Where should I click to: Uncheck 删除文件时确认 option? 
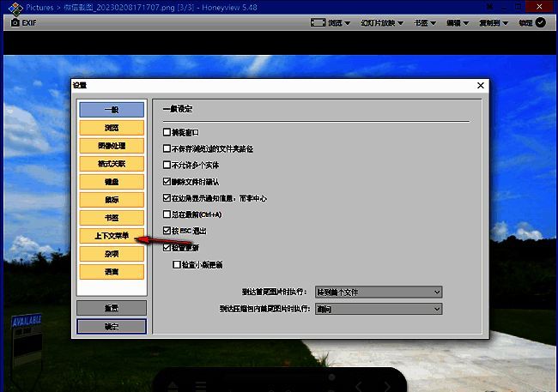(x=167, y=181)
